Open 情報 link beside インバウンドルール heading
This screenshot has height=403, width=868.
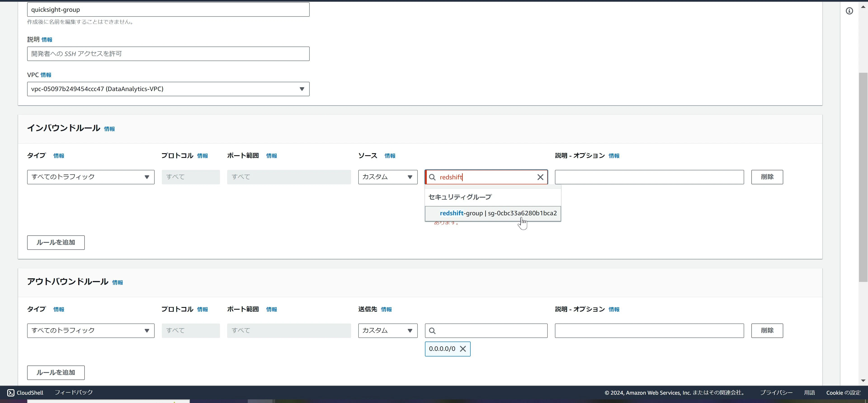[109, 129]
